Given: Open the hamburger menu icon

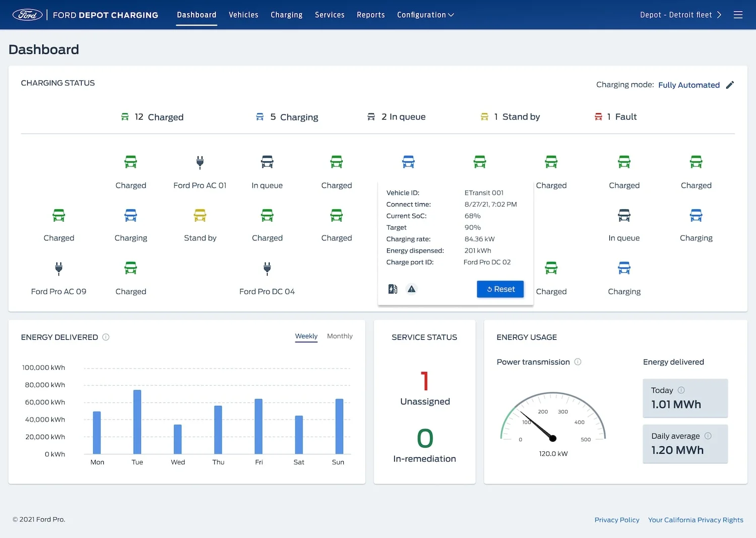Looking at the screenshot, I should tap(738, 15).
